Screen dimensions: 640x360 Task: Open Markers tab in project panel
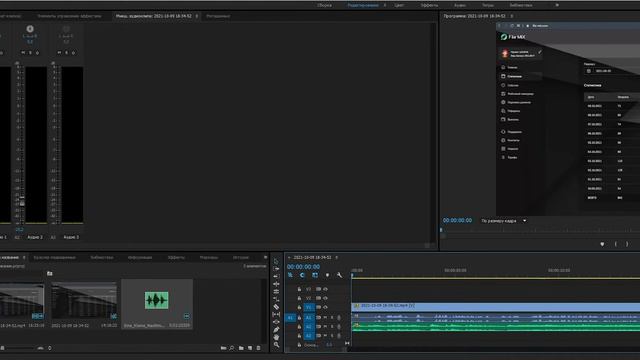click(x=209, y=258)
